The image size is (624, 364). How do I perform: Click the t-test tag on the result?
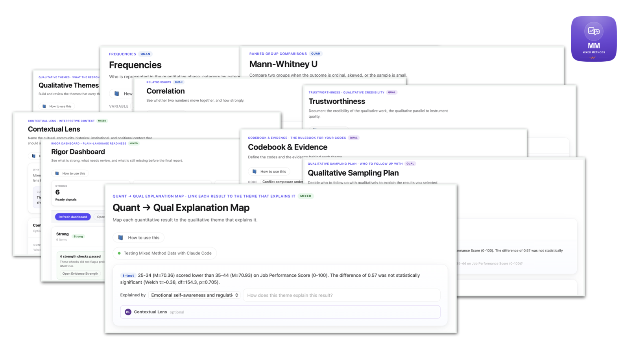(x=128, y=276)
